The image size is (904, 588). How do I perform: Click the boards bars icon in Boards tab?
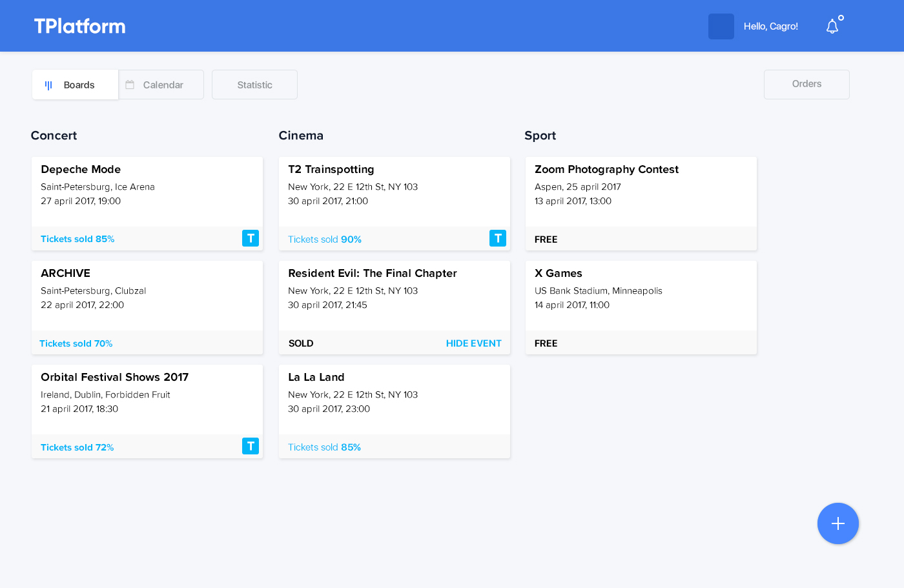48,85
